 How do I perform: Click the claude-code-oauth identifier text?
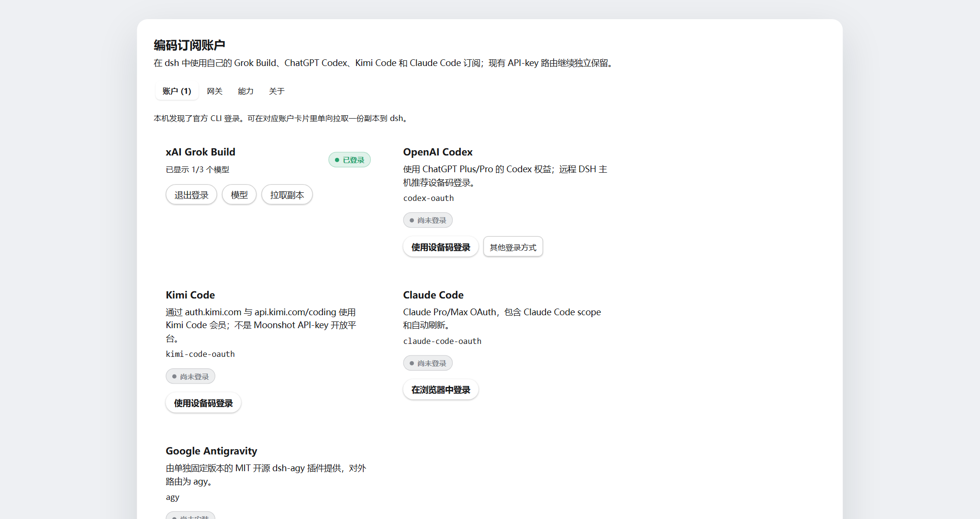pos(442,341)
